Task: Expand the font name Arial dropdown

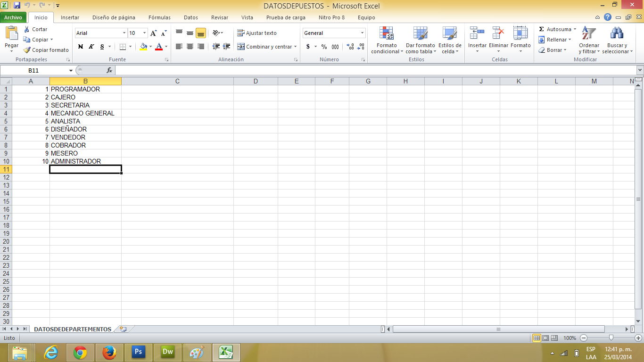Action: pyautogui.click(x=124, y=33)
